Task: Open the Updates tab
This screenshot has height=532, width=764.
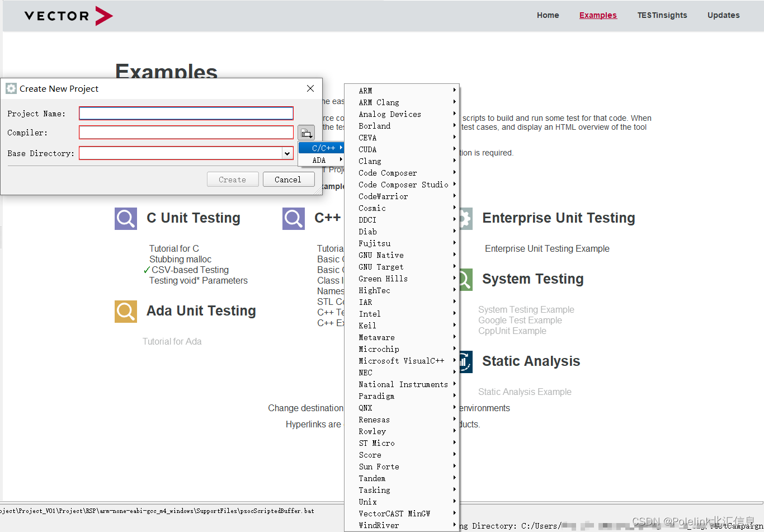Action: 723,15
